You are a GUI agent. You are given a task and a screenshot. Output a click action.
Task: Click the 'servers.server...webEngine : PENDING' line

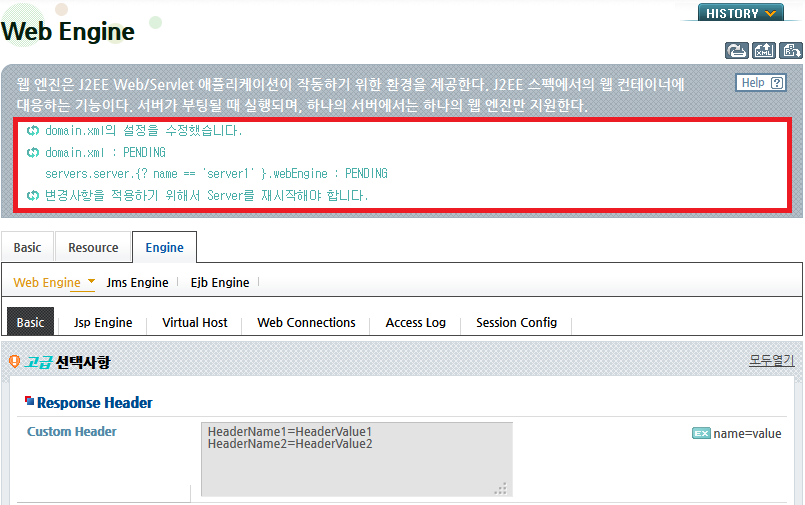tap(216, 174)
